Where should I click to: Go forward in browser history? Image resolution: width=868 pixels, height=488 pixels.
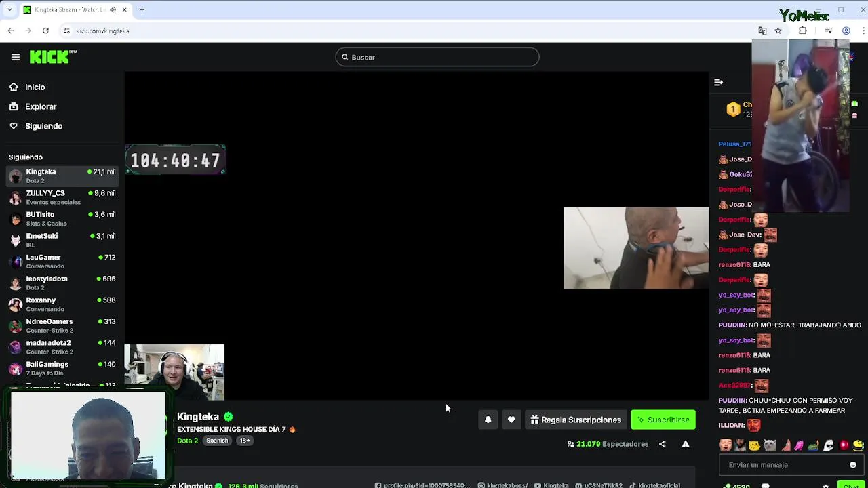[x=28, y=30]
